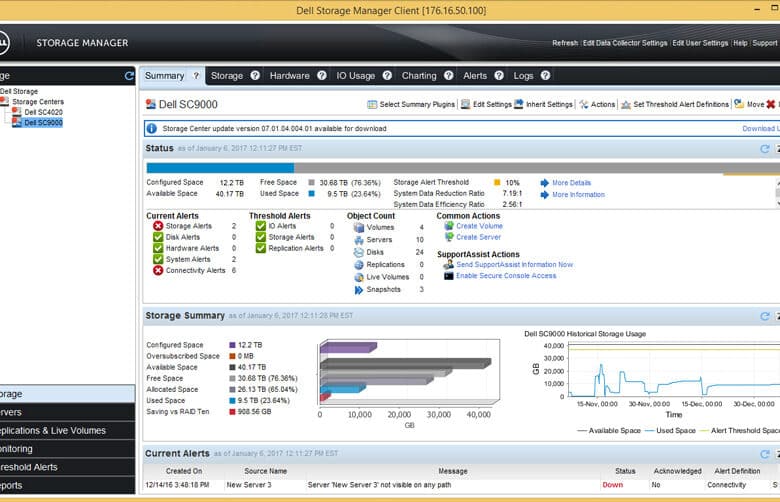Open the Storage view in sidebar
This screenshot has height=502, width=780.
coord(67,394)
